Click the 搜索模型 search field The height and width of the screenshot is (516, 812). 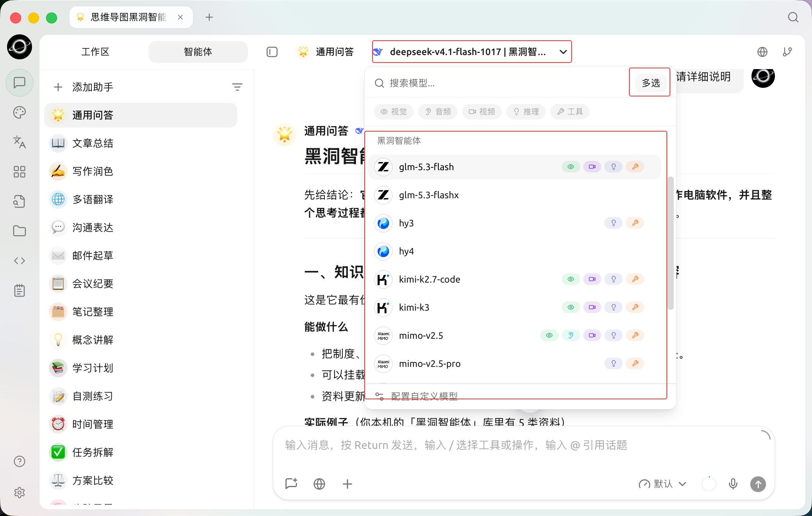pos(501,83)
